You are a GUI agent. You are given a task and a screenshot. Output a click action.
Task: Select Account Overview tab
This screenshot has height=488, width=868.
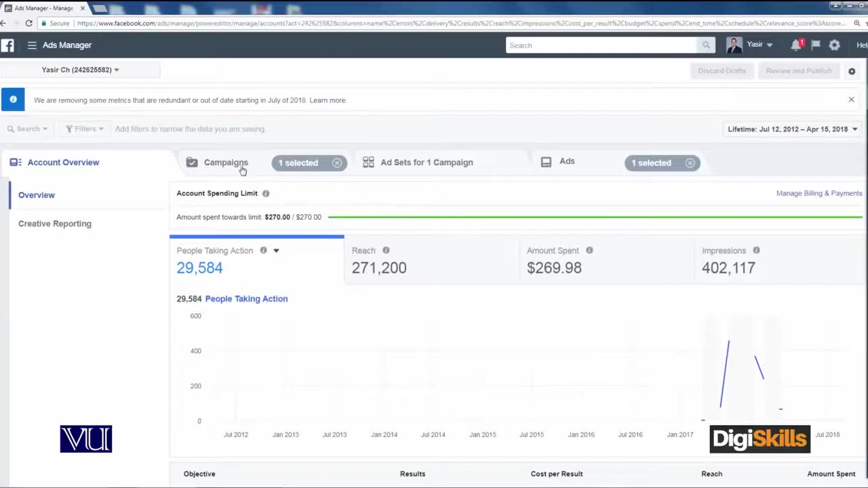click(63, 162)
